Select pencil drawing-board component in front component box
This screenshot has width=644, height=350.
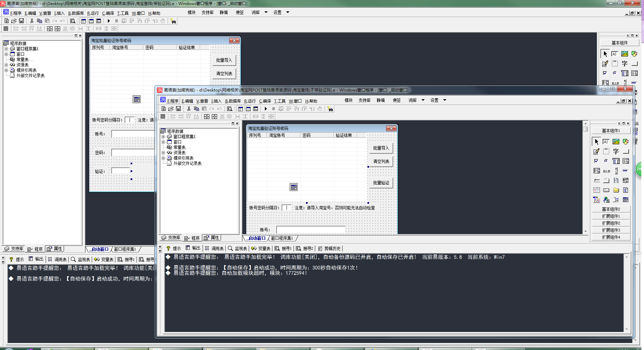pyautogui.click(x=597, y=152)
